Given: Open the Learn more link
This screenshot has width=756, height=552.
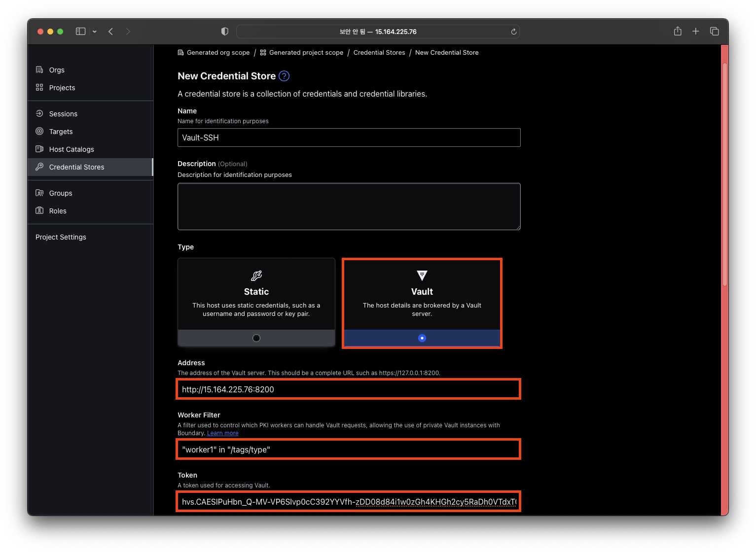Looking at the screenshot, I should pos(223,433).
